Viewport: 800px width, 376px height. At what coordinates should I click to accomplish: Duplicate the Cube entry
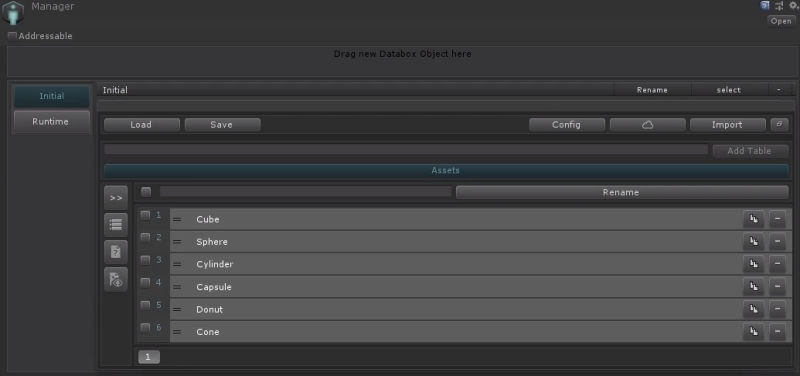[754, 219]
